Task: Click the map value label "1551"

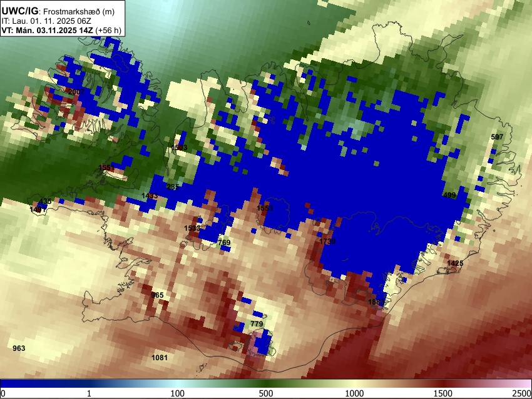Action: click(x=107, y=168)
